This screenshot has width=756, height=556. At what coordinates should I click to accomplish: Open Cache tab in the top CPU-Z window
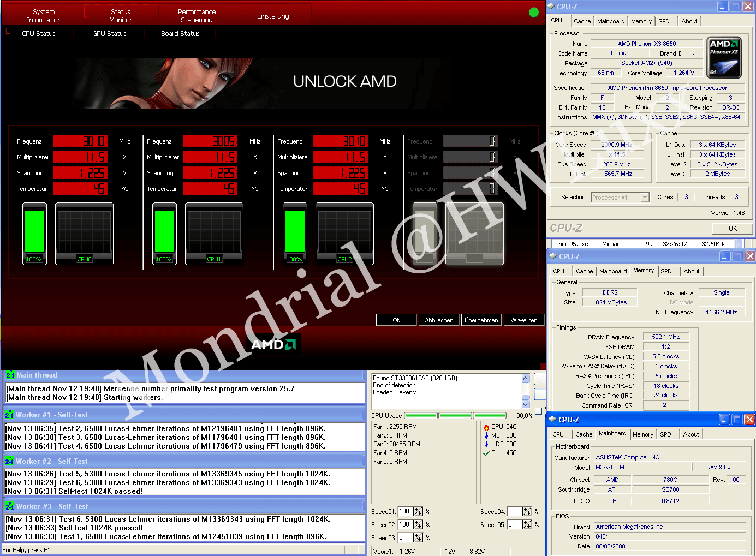click(582, 21)
